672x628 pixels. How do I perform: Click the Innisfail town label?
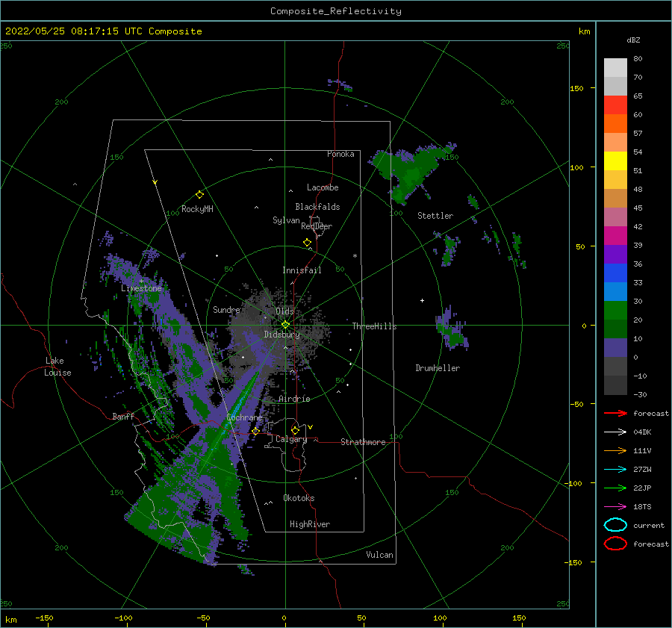click(302, 270)
